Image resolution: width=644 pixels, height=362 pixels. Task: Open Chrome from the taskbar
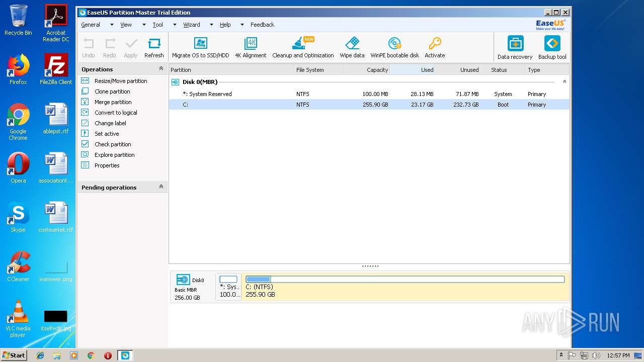click(91, 355)
